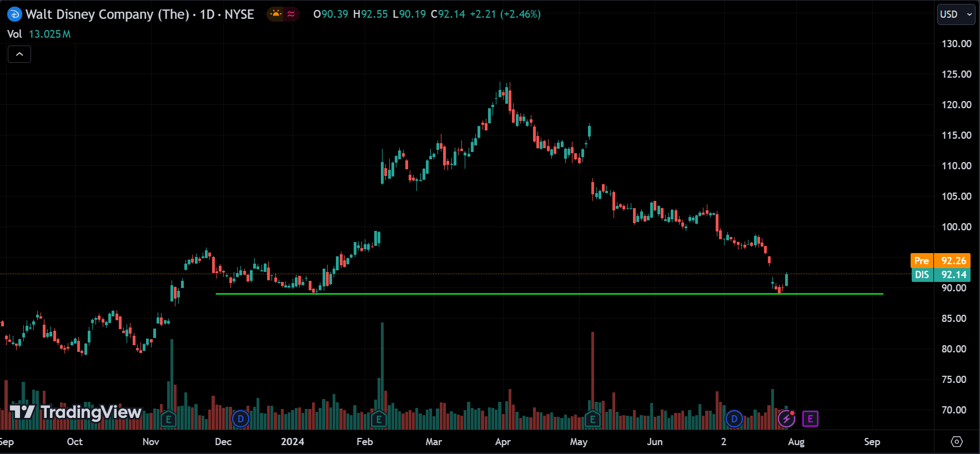Screen dimensions: 980x454
Task: Click the DIS 92.14 last price label
Action: tap(941, 275)
